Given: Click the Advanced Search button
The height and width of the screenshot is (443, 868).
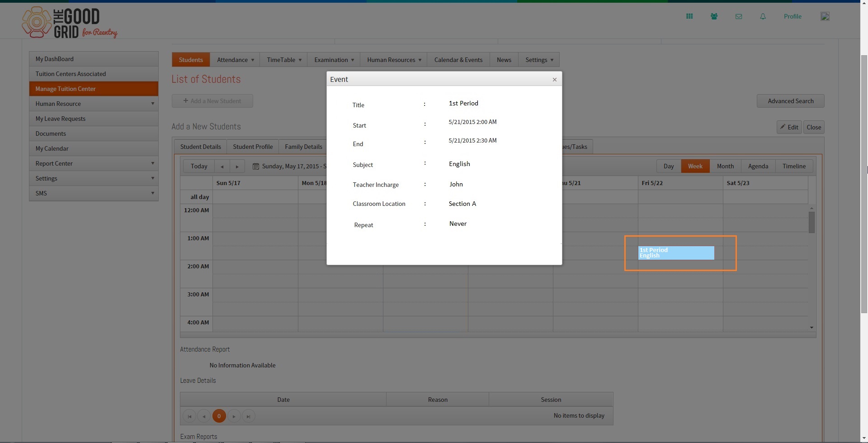Looking at the screenshot, I should tap(790, 101).
